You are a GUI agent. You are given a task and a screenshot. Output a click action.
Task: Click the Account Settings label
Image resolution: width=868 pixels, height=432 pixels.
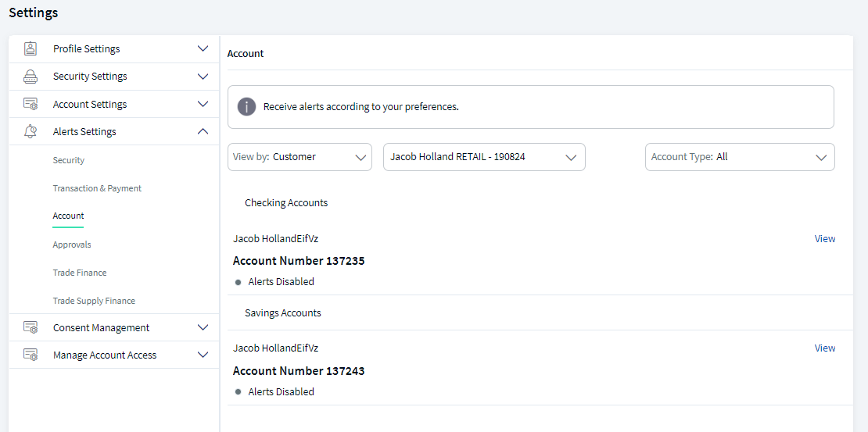pos(90,104)
